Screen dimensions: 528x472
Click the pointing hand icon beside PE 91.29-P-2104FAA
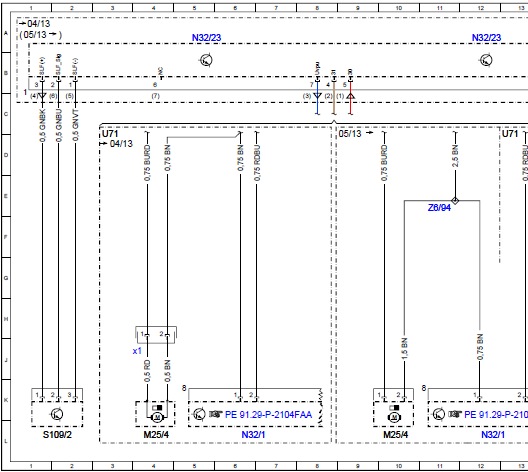coord(216,414)
